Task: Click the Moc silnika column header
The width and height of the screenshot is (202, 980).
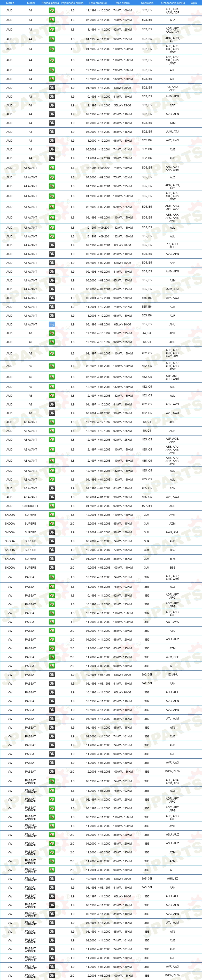Action: (x=123, y=3)
